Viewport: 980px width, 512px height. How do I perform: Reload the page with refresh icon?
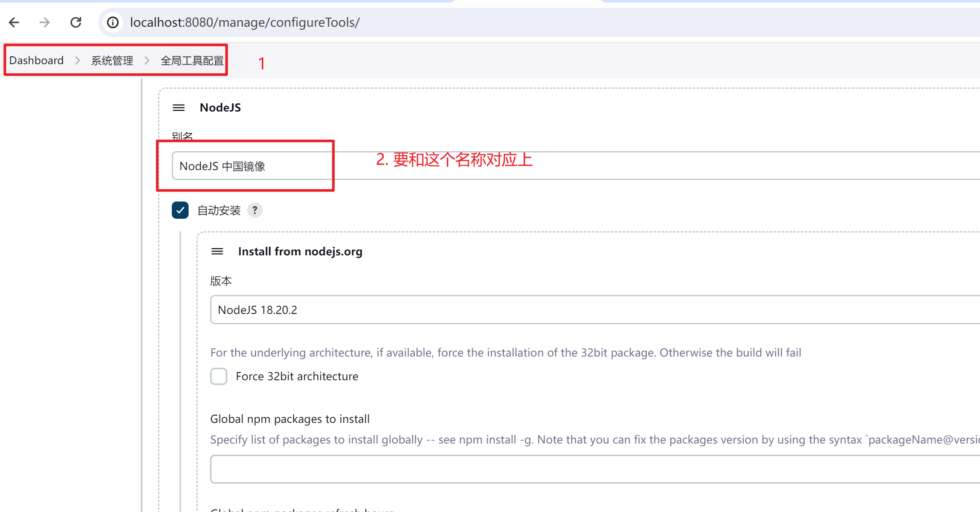pyautogui.click(x=76, y=22)
